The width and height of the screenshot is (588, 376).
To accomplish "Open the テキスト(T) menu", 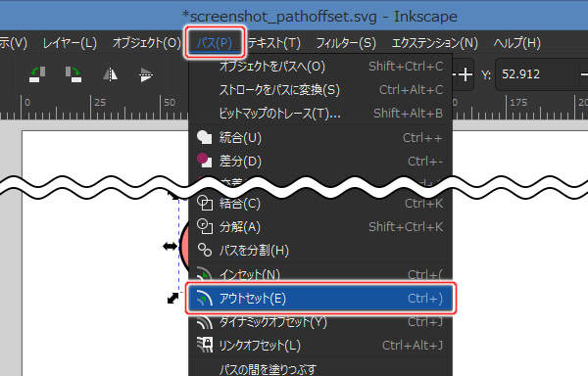I will [x=274, y=43].
